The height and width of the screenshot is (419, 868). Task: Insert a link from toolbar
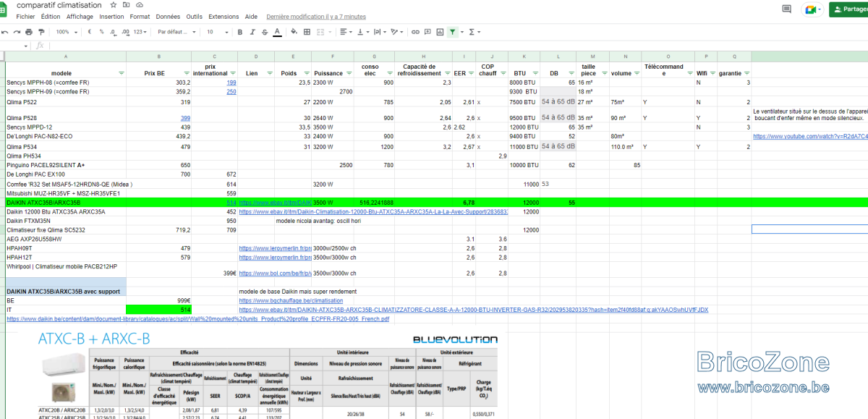pos(415,32)
